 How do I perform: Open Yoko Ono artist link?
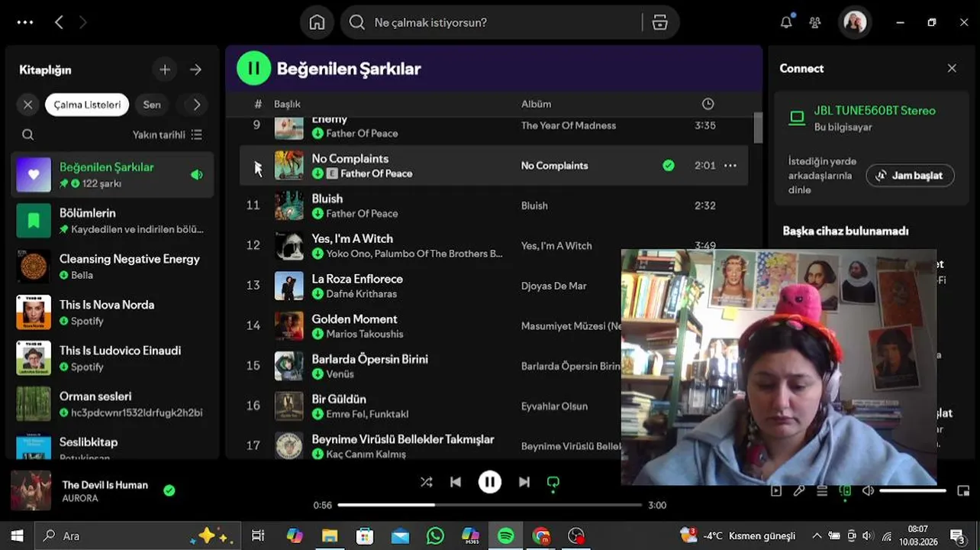point(347,254)
